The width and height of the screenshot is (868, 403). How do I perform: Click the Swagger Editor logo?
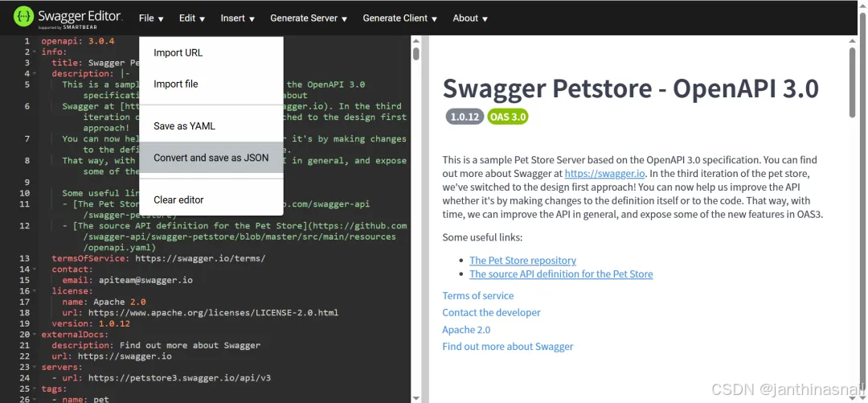point(68,18)
